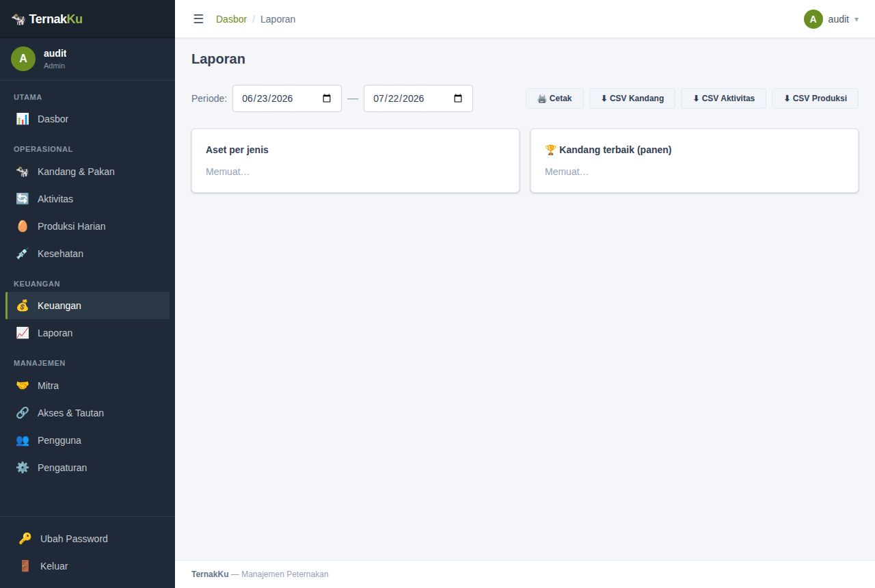Viewport: 875px width, 588px height.
Task: Click the Dasbor chart icon in sidebar
Action: 23,119
